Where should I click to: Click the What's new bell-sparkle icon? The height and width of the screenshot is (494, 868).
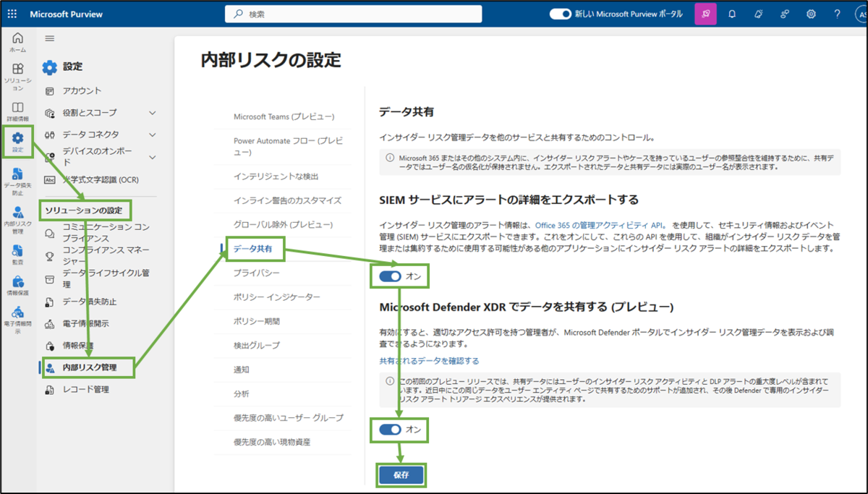(x=758, y=14)
